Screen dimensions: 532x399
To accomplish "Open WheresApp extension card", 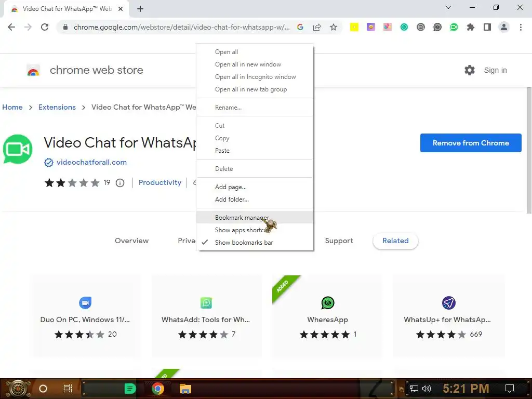I will [327, 316].
